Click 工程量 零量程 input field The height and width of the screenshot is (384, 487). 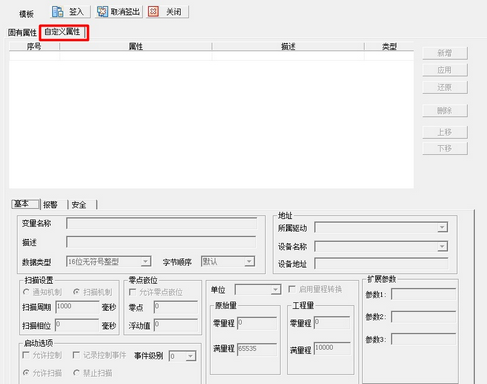click(332, 322)
